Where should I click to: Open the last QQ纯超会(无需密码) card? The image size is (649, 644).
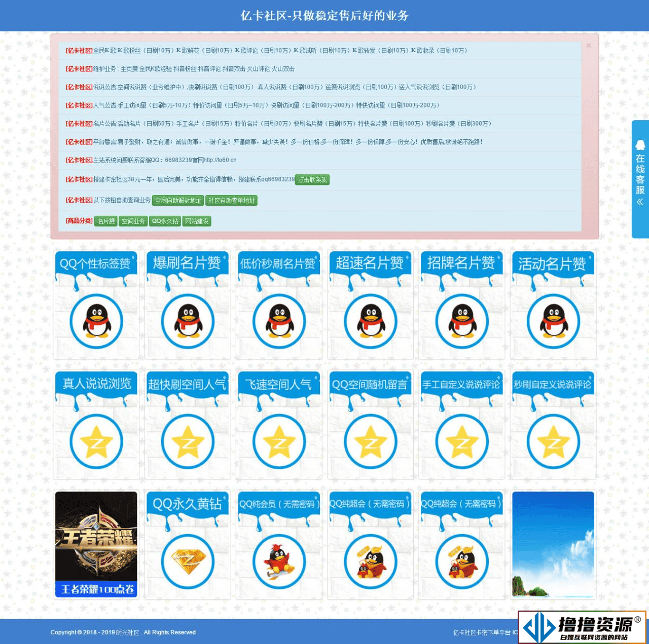point(462,545)
